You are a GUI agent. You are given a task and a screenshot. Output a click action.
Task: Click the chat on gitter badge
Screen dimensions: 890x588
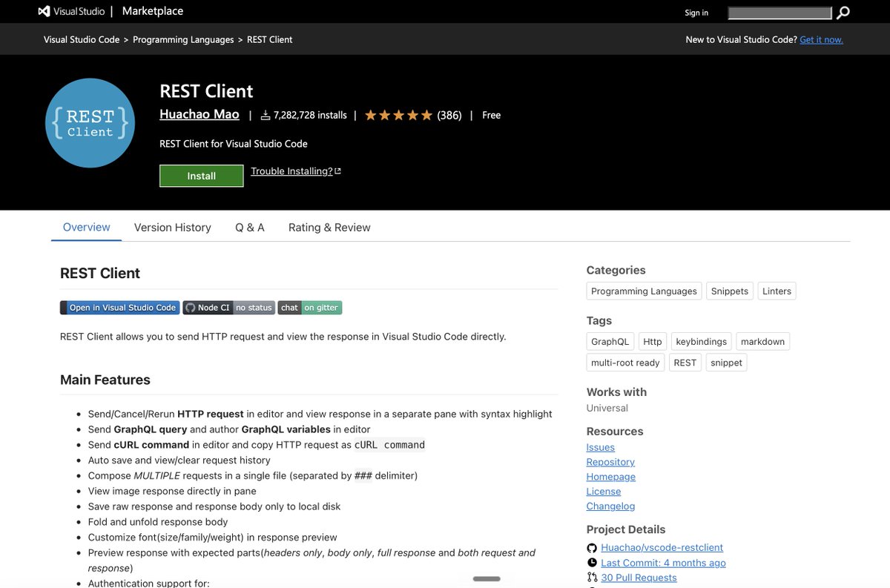coord(310,308)
